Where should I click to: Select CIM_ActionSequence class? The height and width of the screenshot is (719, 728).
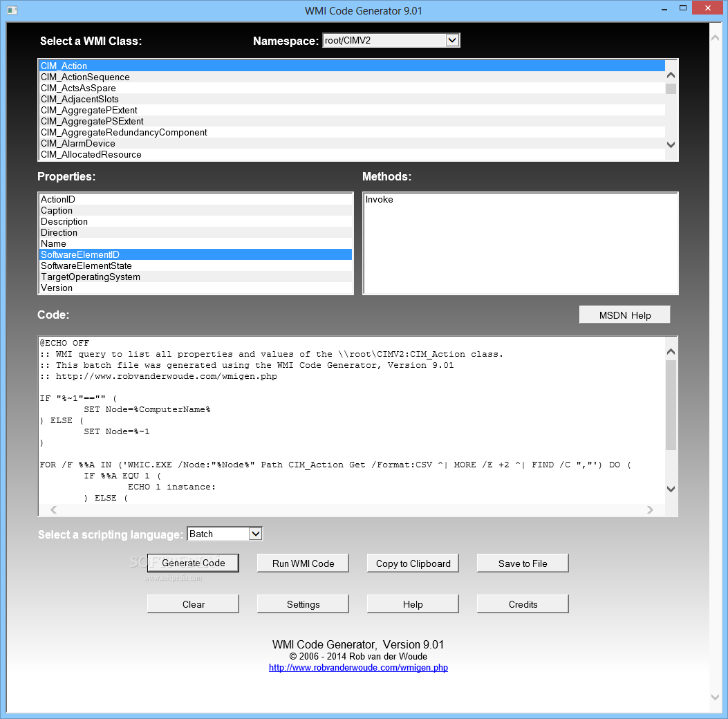[353, 77]
